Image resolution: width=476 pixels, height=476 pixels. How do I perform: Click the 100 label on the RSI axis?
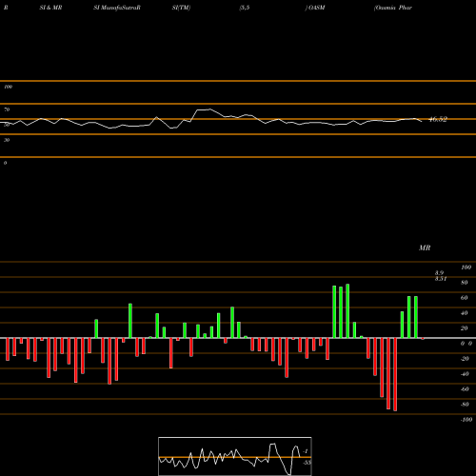click(8, 87)
